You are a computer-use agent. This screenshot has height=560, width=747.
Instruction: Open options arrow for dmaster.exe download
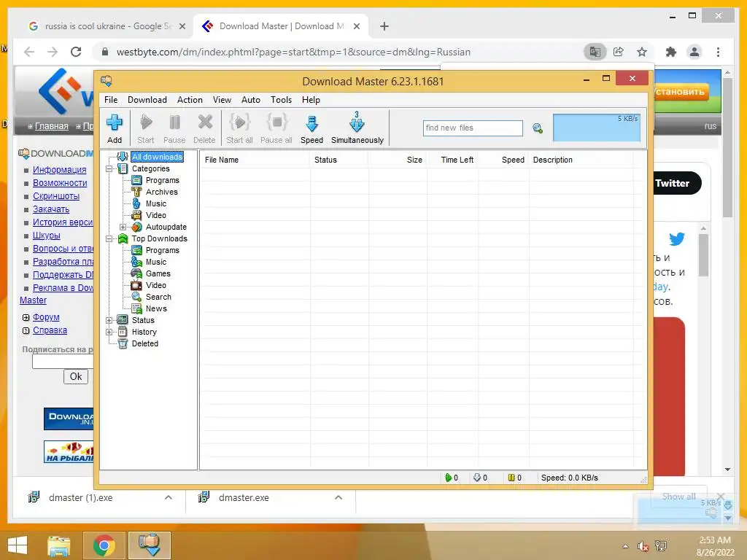coord(338,497)
